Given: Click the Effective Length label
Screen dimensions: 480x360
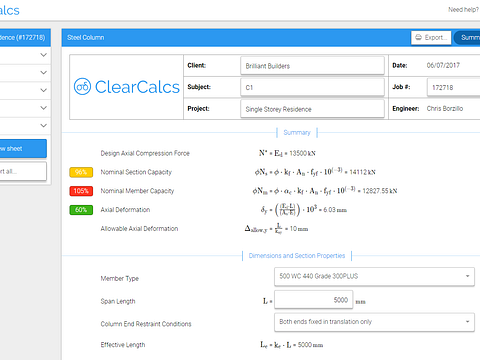Looking at the screenshot, I should tap(123, 345).
